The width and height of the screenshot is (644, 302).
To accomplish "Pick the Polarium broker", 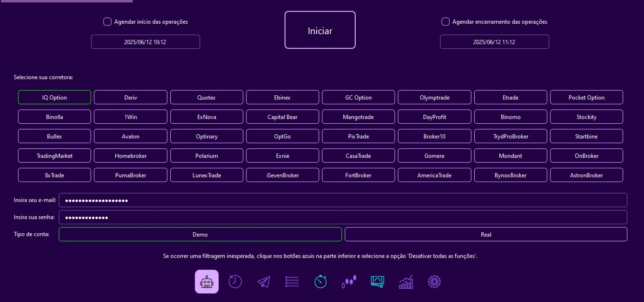I will click(x=207, y=156).
